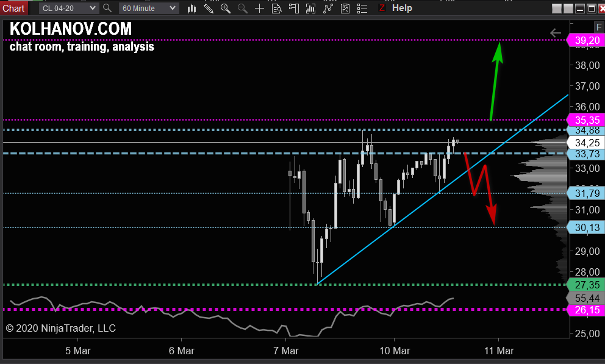Open the drawing tools pencil menu
Image resolution: width=605 pixels, height=364 pixels.
click(x=209, y=8)
